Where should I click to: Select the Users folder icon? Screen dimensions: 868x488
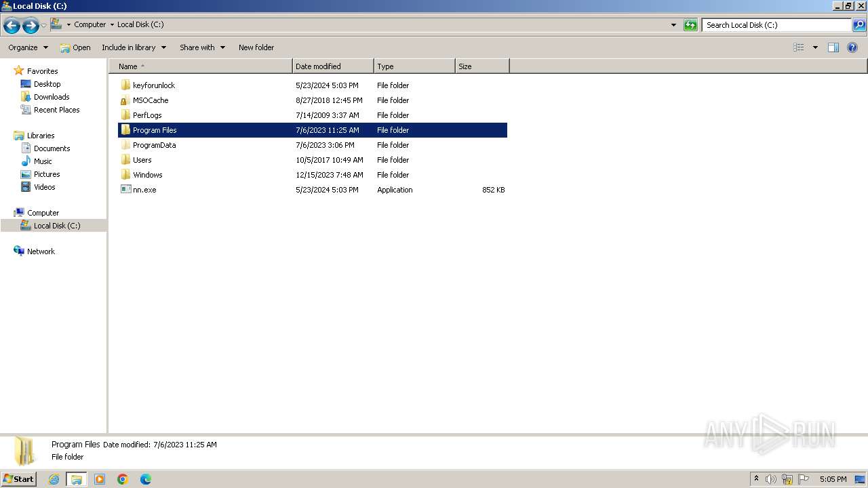(x=125, y=160)
